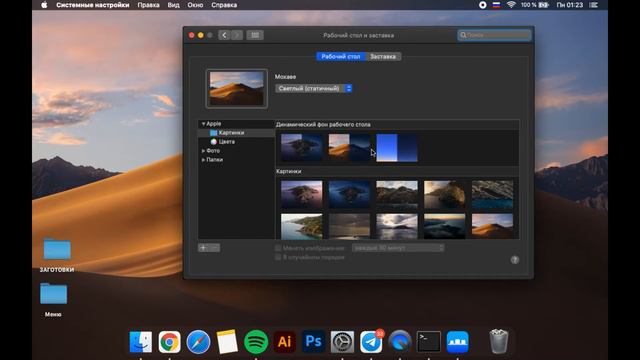Click the Russian flag input source icon
The width and height of the screenshot is (640, 360).
[496, 5]
